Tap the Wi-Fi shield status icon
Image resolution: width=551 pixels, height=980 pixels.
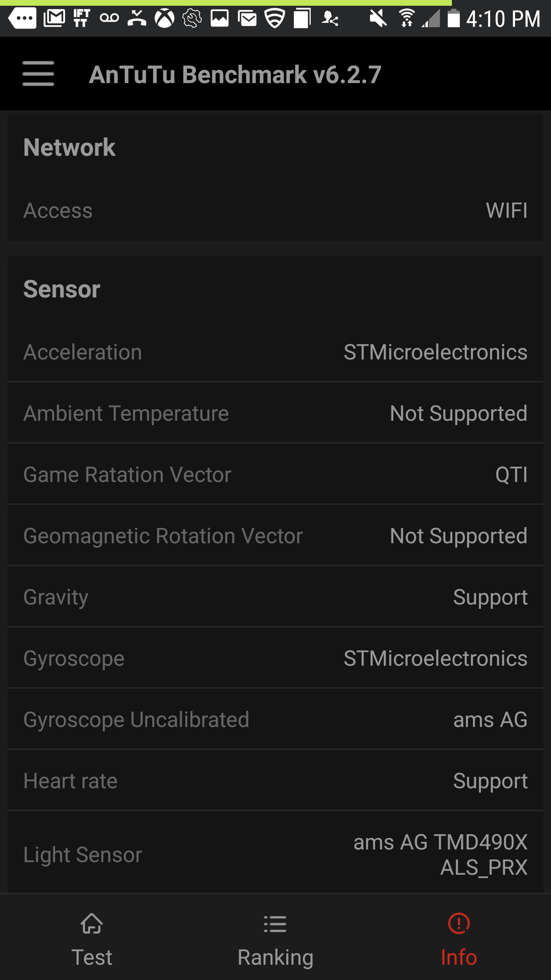275,18
